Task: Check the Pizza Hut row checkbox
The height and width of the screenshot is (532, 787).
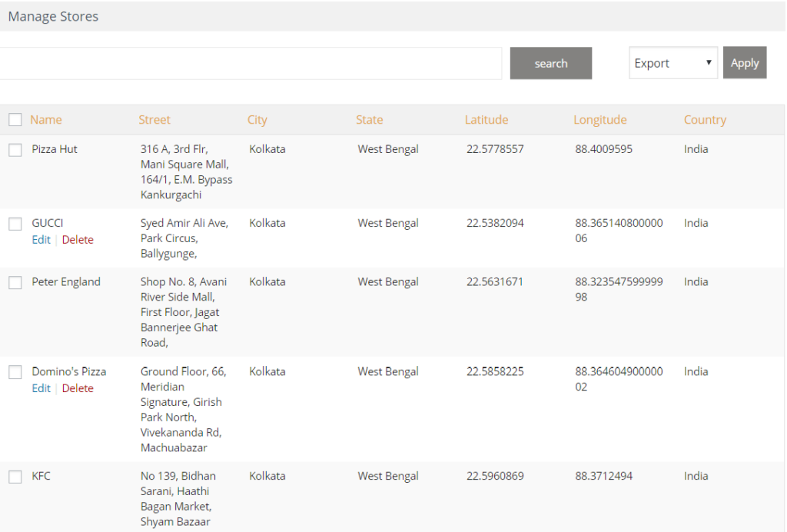Action: [x=15, y=150]
